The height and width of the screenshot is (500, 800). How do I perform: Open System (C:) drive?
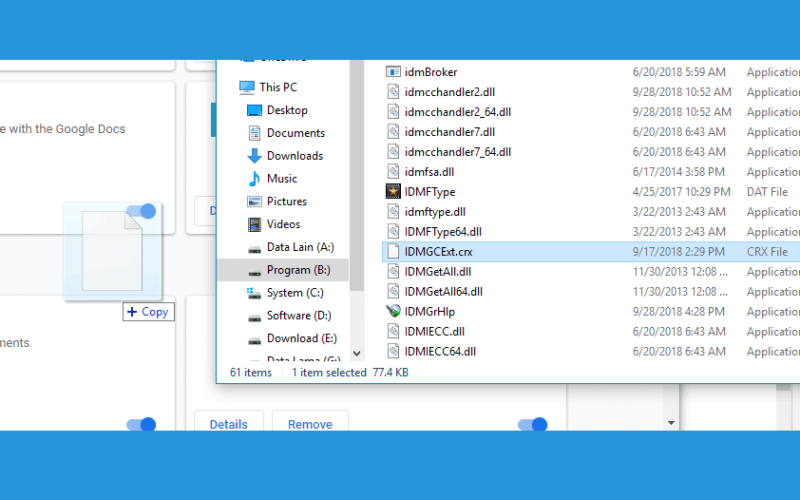[x=295, y=293]
